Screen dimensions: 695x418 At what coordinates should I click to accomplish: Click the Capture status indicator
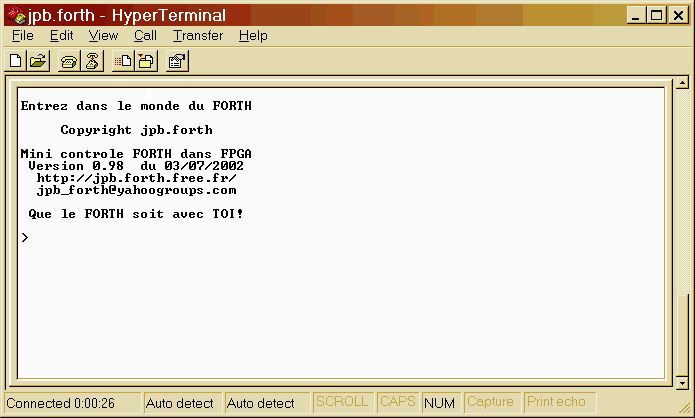pyautogui.click(x=492, y=402)
